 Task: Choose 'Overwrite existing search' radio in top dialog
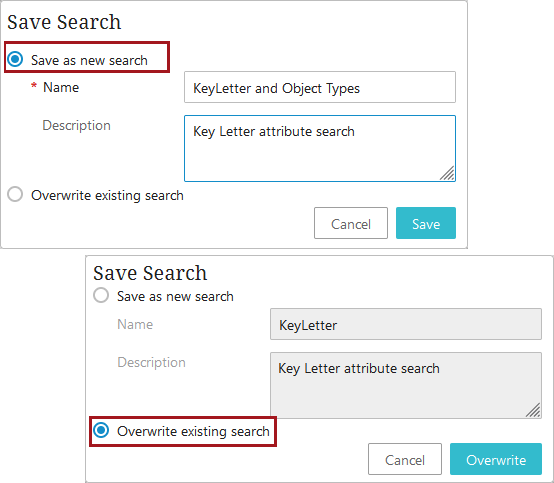click(15, 194)
